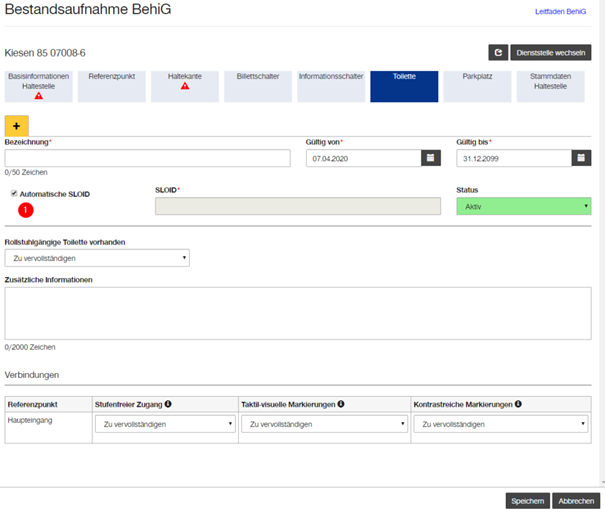Open Stufenfreier Zugang dropdown for Haupteingang
Viewport: 605px width, 513px height.
point(165,424)
